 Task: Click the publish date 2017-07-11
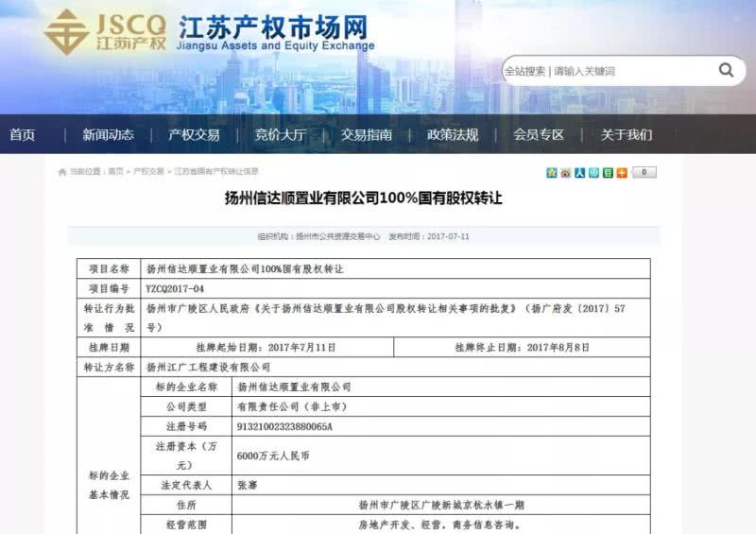[x=448, y=236]
